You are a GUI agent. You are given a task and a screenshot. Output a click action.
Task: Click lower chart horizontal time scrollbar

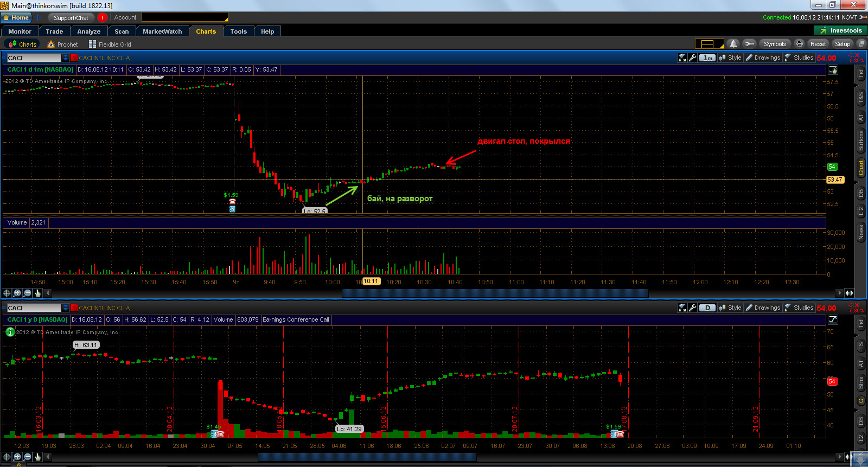(x=367, y=457)
